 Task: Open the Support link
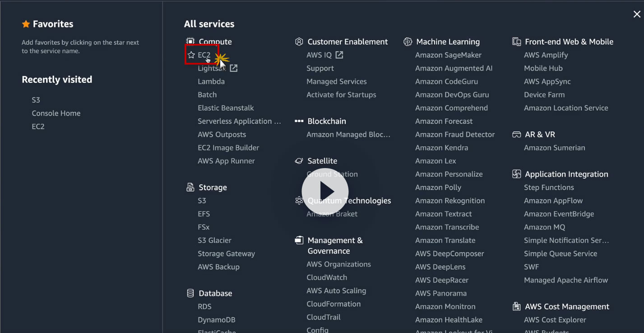coord(320,68)
